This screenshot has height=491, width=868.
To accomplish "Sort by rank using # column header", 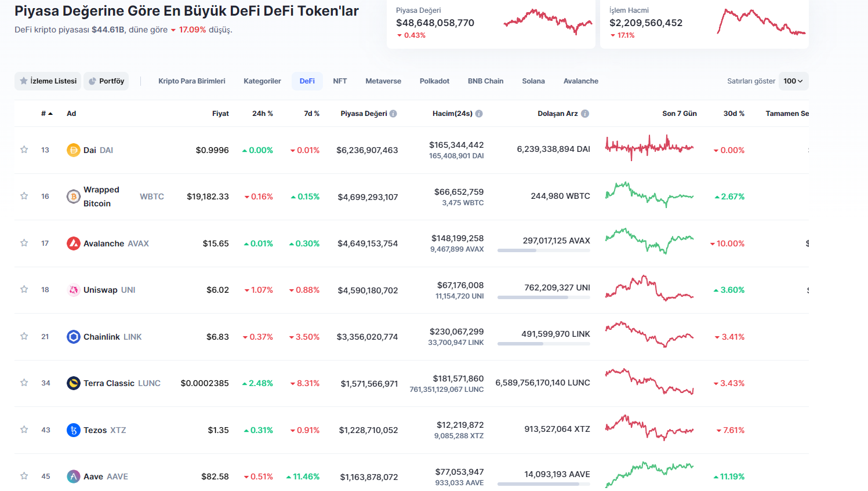I will point(46,114).
